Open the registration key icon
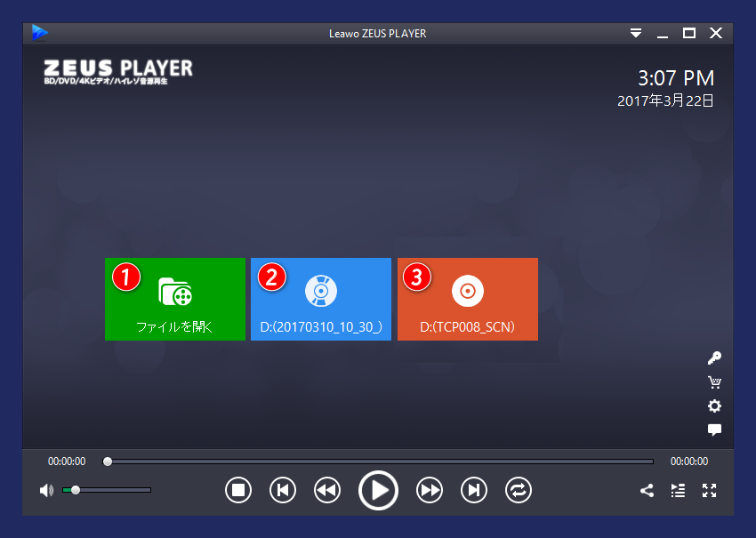 [x=714, y=357]
